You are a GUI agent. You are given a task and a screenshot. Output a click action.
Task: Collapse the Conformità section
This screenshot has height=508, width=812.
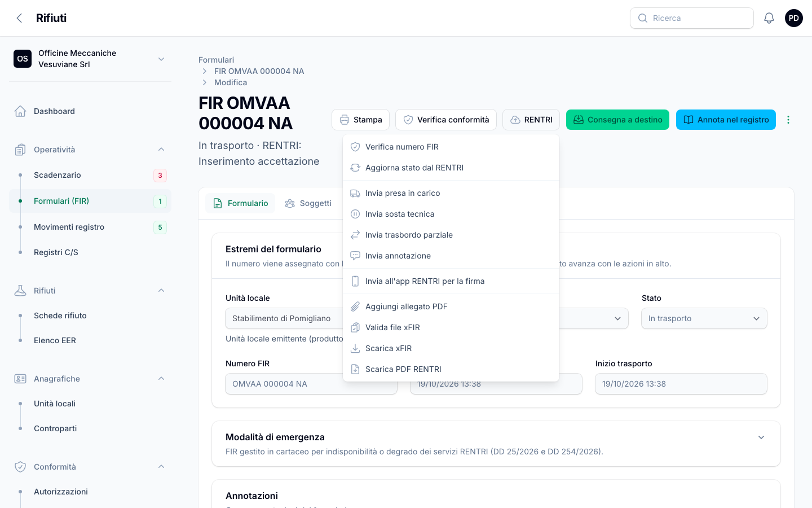pyautogui.click(x=161, y=467)
